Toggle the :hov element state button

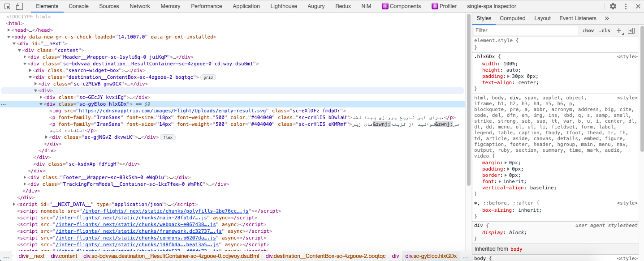point(588,30)
